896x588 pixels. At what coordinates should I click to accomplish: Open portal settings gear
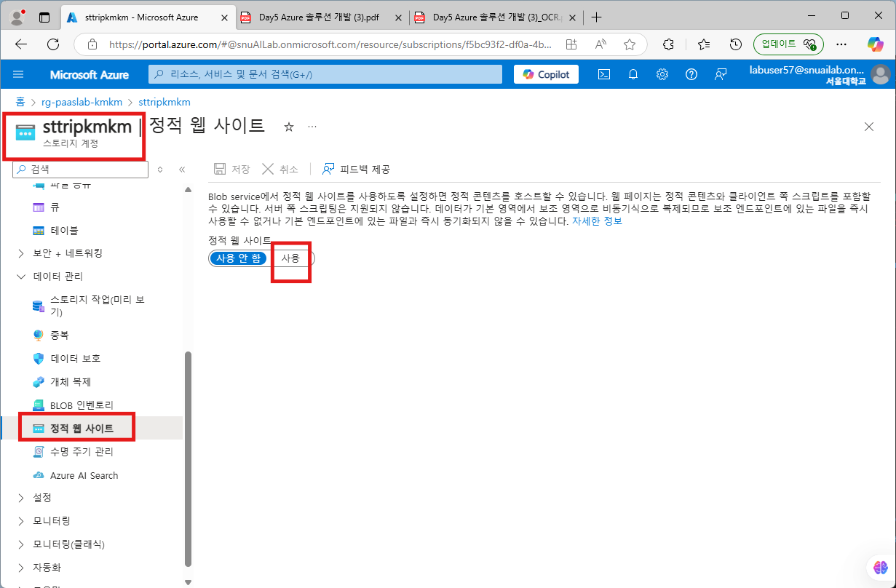click(x=662, y=74)
